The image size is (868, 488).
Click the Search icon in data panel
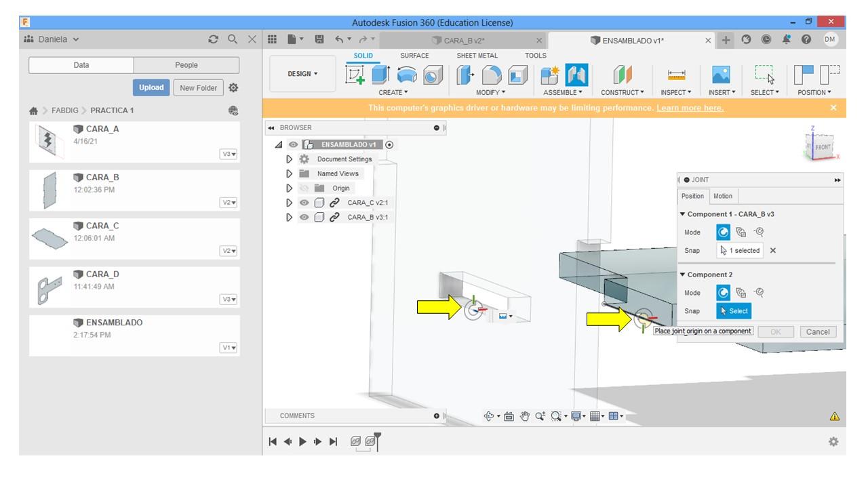(x=233, y=40)
